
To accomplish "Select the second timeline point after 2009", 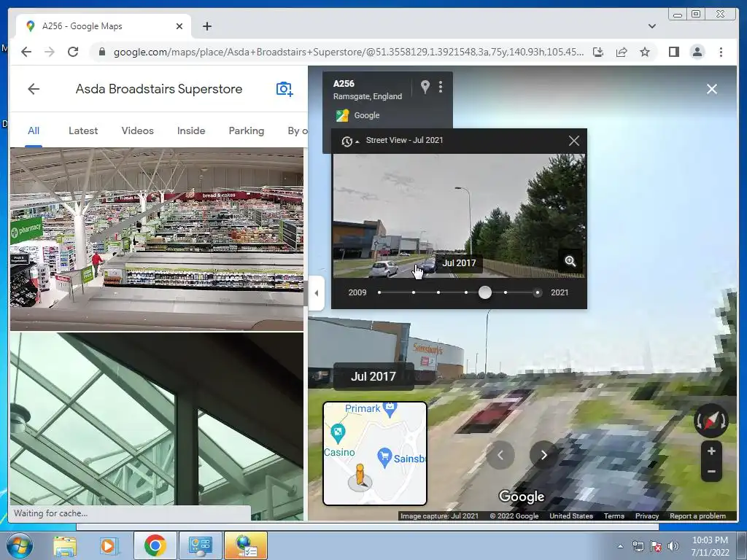I will pyautogui.click(x=414, y=292).
